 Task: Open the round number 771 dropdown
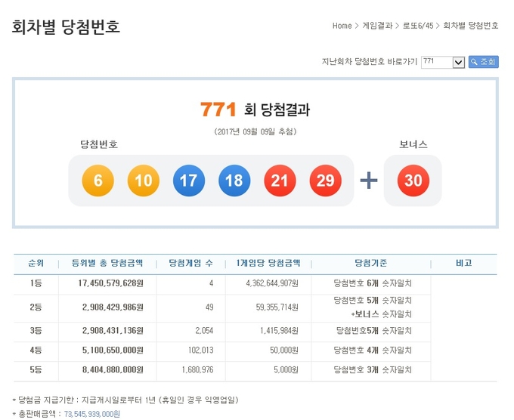[x=442, y=62]
